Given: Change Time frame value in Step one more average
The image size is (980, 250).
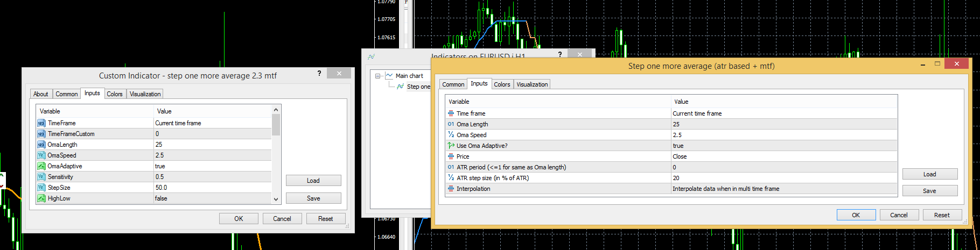Looking at the screenshot, I should (x=784, y=113).
